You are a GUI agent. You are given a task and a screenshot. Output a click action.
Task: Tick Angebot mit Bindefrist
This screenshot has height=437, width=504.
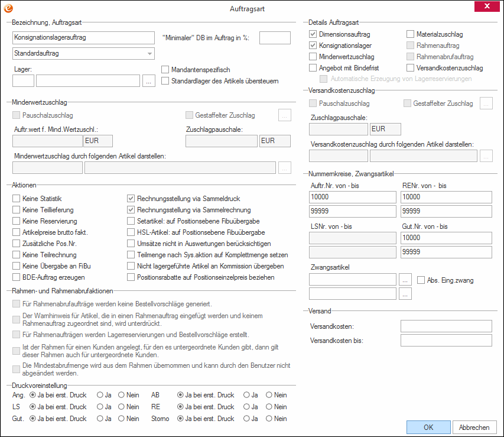pos(313,68)
